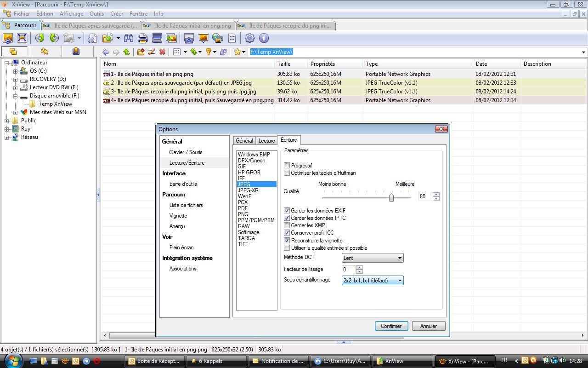588x368 pixels.
Task: Show the favorites star panel tab
Action: point(45,51)
